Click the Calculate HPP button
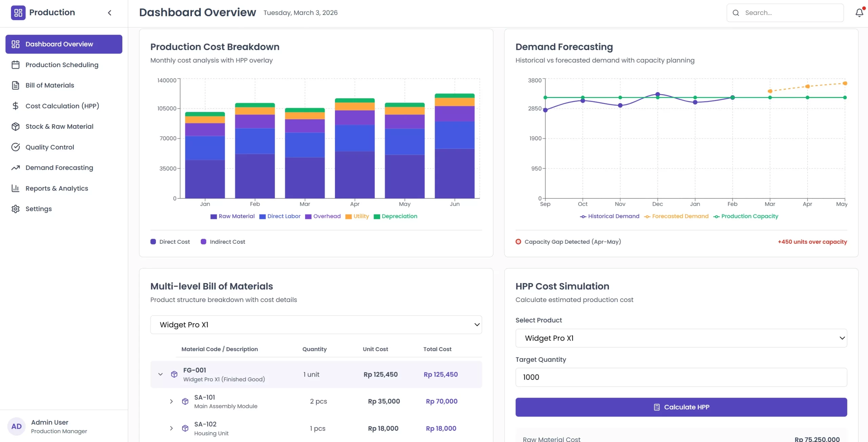The height and width of the screenshot is (442, 868). pyautogui.click(x=681, y=407)
